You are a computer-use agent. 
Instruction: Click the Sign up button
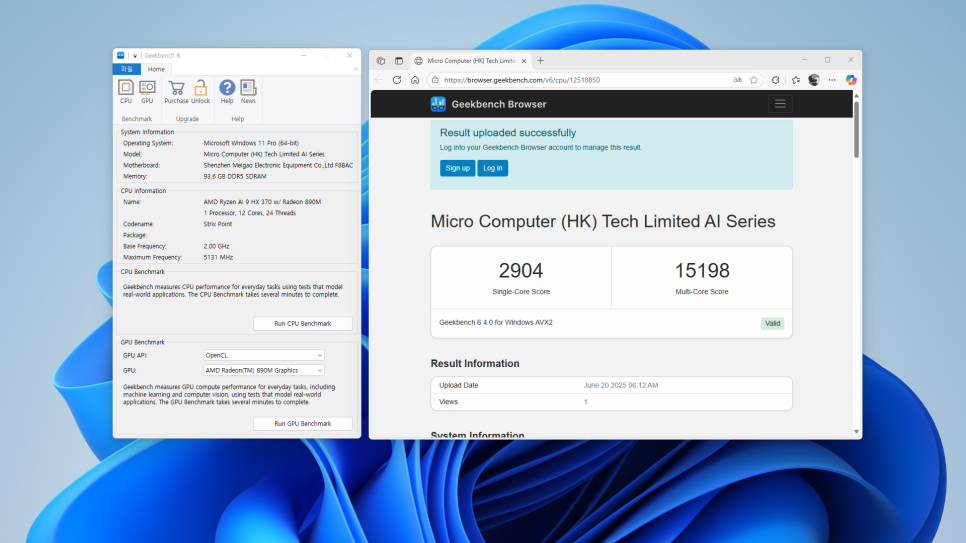coord(457,168)
